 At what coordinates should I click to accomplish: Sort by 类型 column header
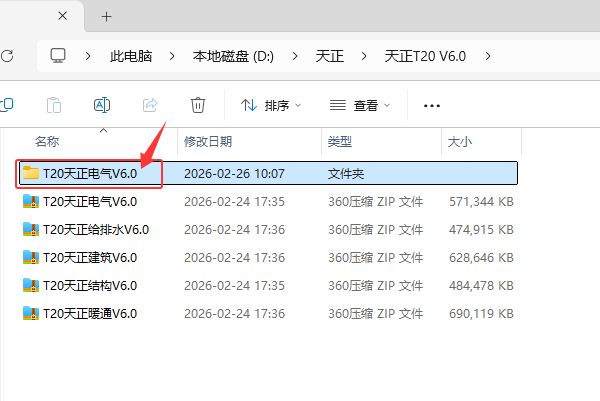coord(340,142)
